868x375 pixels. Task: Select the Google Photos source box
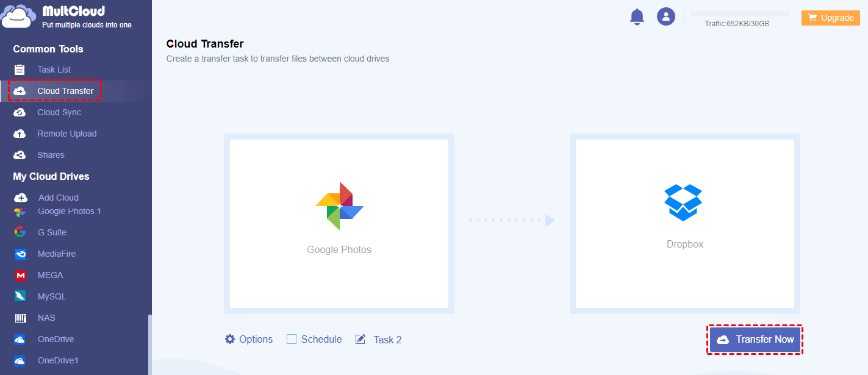[x=339, y=224]
